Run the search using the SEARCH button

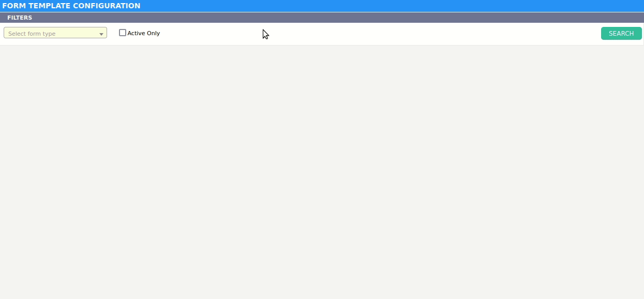pos(621,34)
